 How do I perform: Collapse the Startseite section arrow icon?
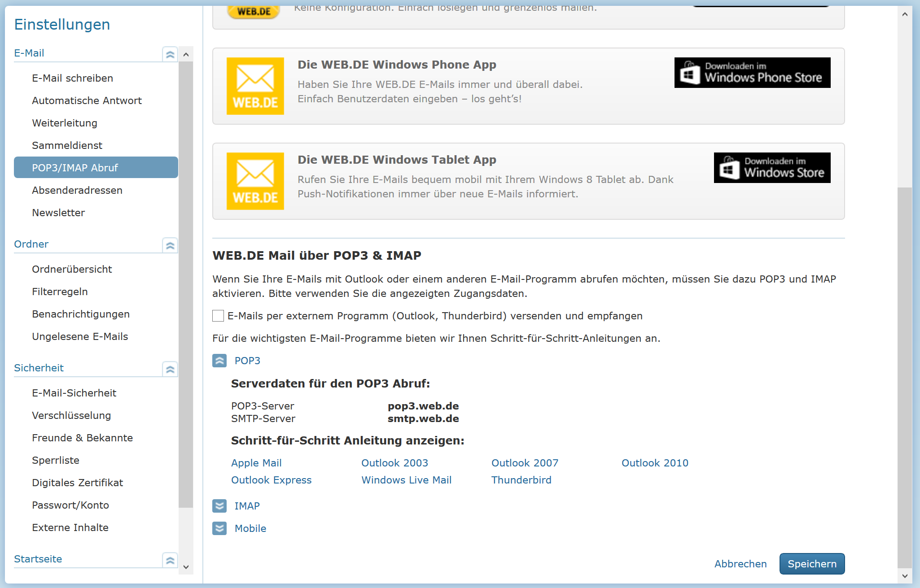pos(170,560)
